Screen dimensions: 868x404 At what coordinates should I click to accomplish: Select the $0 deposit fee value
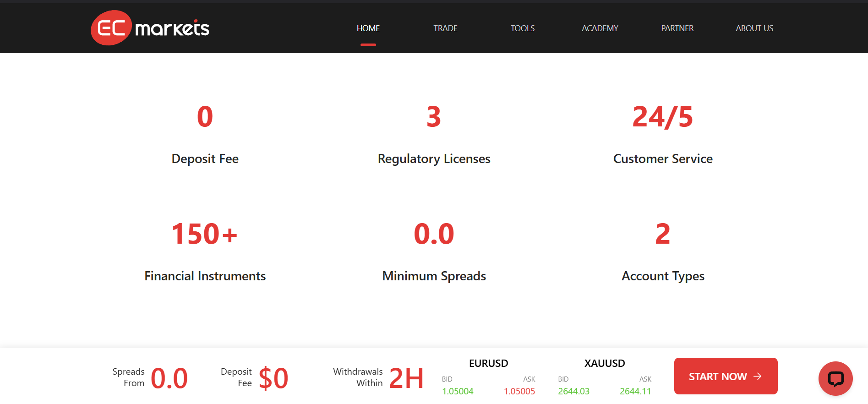pyautogui.click(x=273, y=378)
